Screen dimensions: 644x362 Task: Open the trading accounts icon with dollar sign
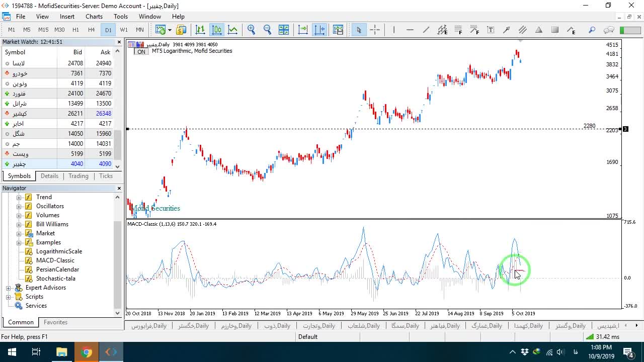(x=181, y=30)
